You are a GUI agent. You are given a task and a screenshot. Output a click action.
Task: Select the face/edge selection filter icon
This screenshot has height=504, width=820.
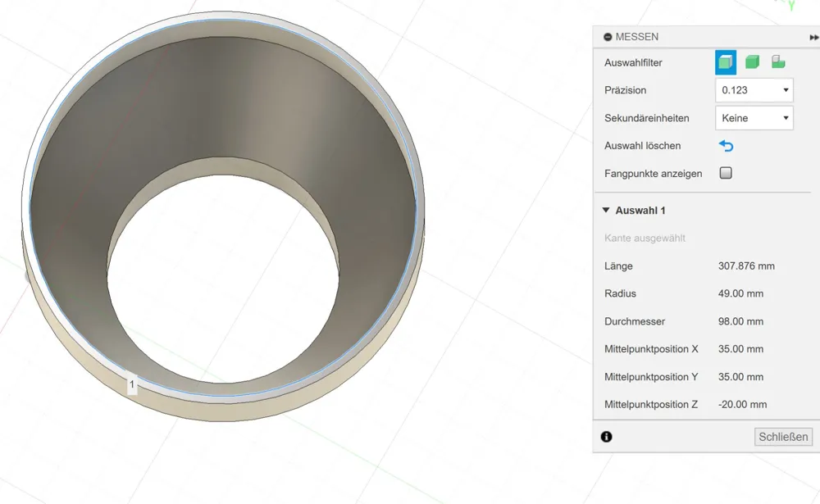point(726,62)
